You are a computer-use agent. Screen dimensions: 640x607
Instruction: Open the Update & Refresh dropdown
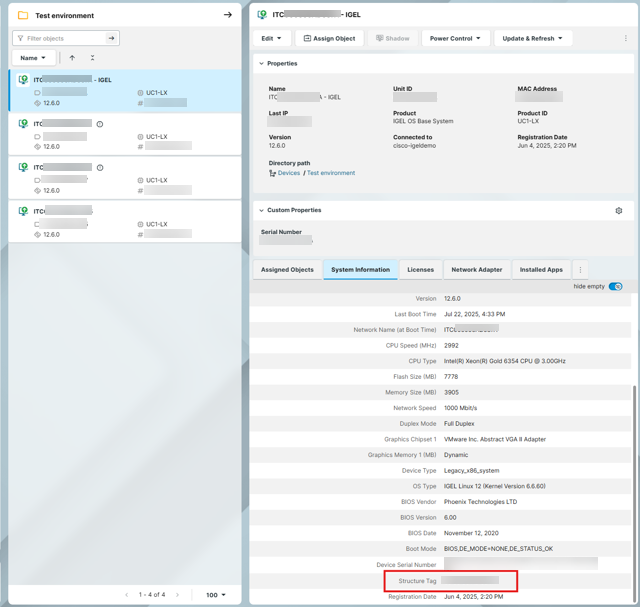[x=532, y=39]
